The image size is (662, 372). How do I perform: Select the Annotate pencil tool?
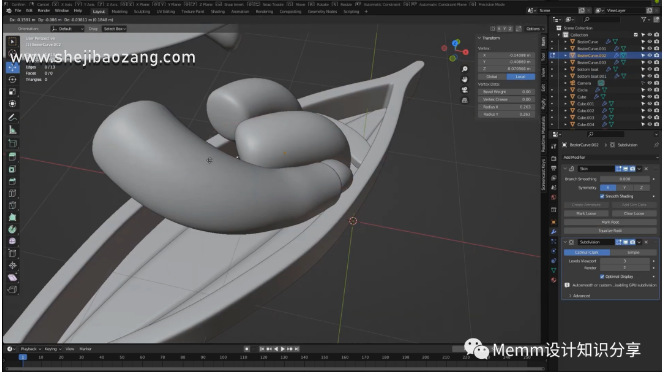click(12, 117)
